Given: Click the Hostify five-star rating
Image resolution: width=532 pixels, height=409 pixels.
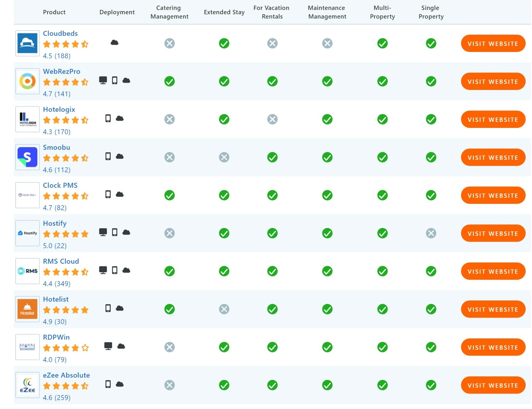Looking at the screenshot, I should coord(66,234).
